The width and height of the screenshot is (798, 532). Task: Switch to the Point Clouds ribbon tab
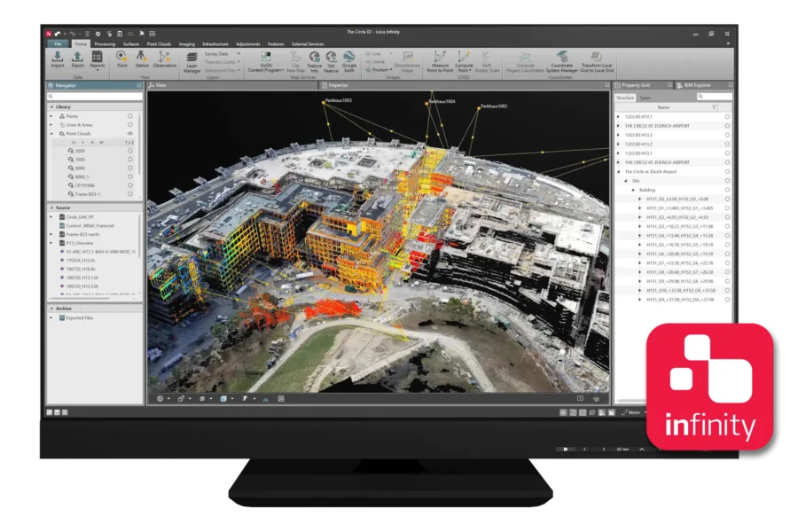click(x=159, y=43)
